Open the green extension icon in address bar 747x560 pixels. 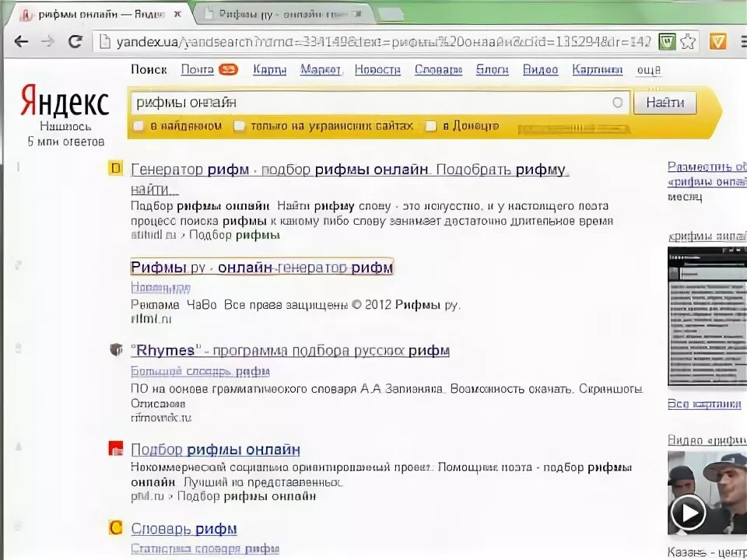(x=668, y=42)
